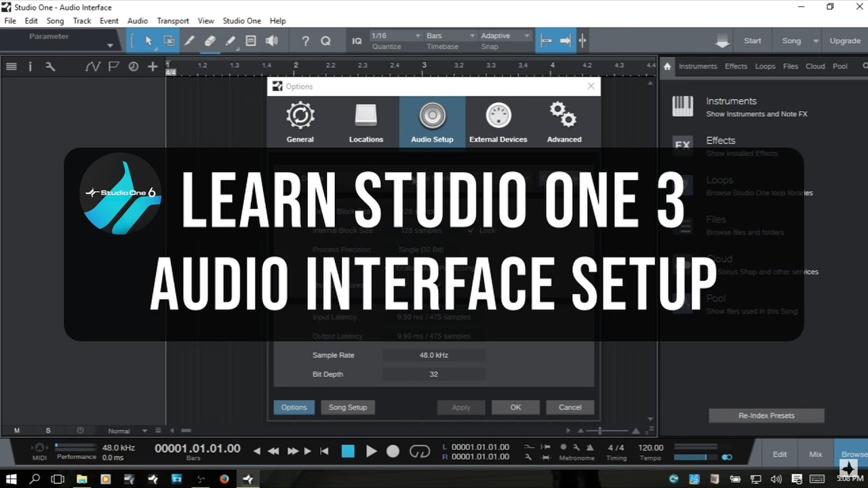Viewport: 868px width, 488px height.
Task: Open the Song menu
Action: (x=55, y=21)
